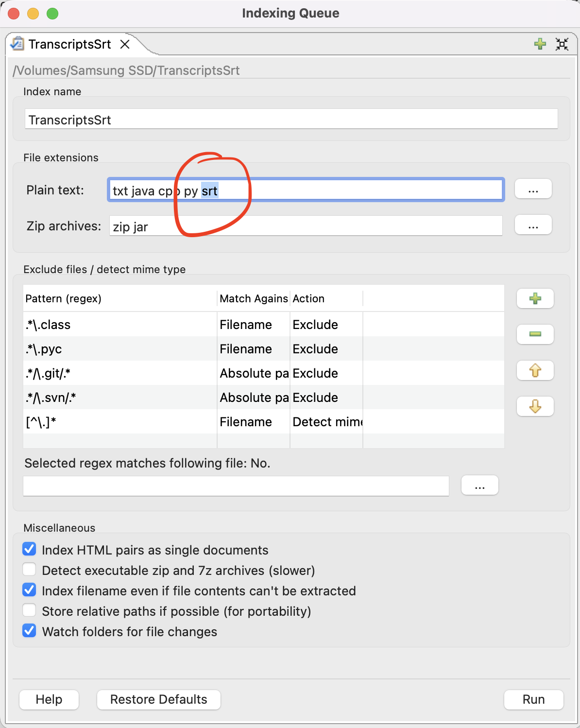Focus the Index name field
Viewport: 580px width, 728px height.
[x=291, y=119]
